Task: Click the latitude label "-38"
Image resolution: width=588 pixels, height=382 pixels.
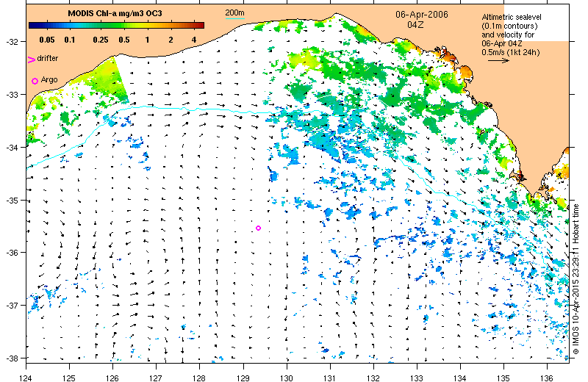Action: (11, 358)
